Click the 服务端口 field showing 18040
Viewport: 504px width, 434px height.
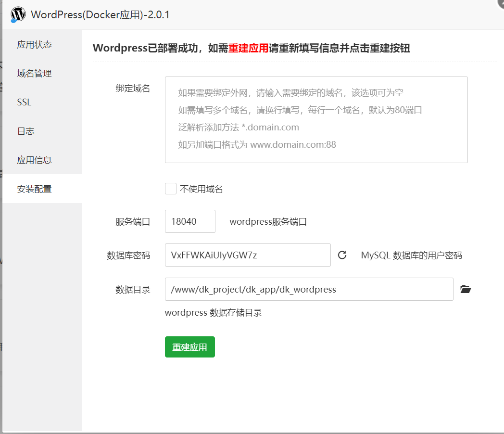pyautogui.click(x=190, y=221)
